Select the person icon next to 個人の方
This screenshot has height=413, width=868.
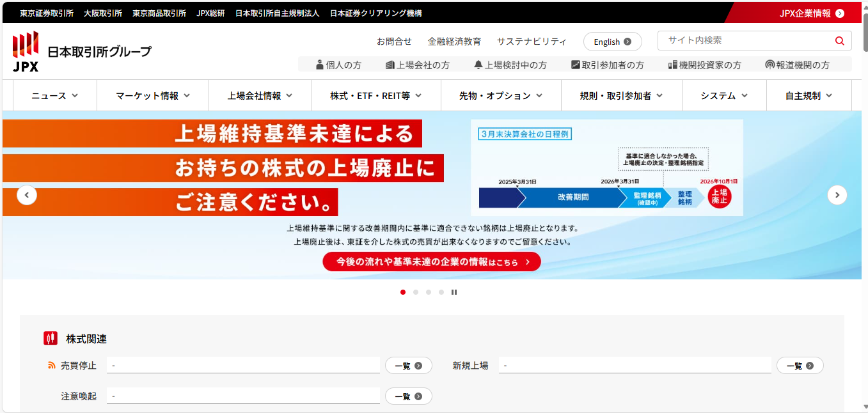319,64
